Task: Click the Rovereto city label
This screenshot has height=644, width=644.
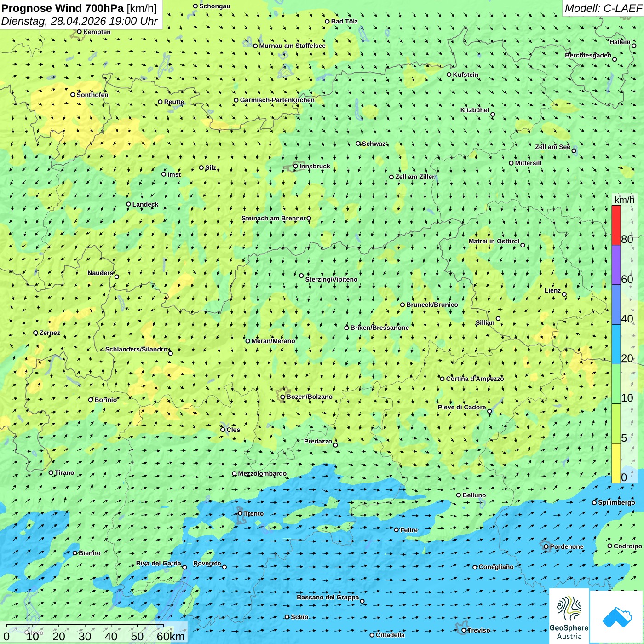Action: click(207, 563)
